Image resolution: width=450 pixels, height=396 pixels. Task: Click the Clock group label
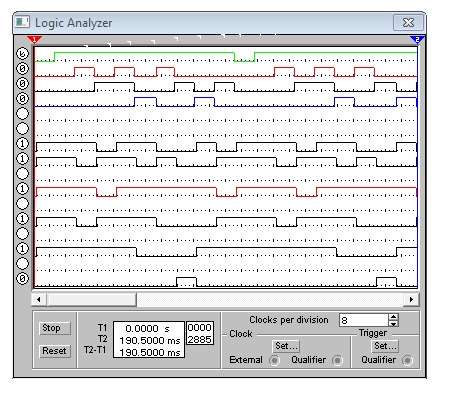(x=241, y=334)
